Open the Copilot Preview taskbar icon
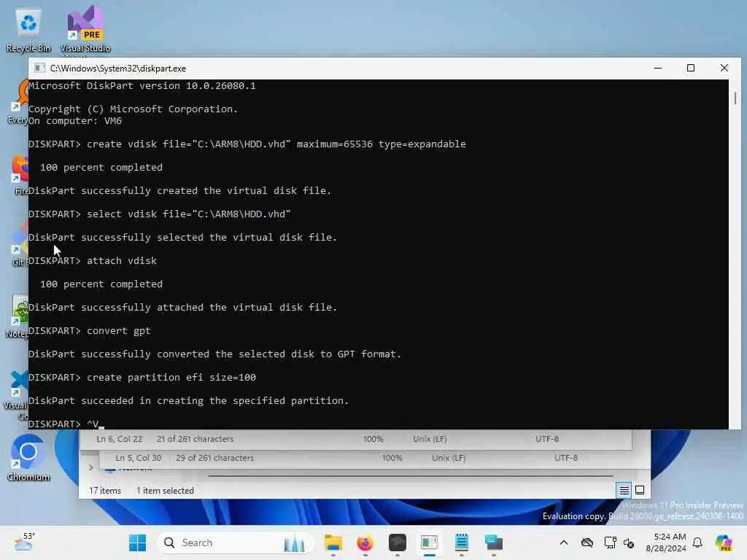The height and width of the screenshot is (560, 747). pyautogui.click(x=724, y=542)
